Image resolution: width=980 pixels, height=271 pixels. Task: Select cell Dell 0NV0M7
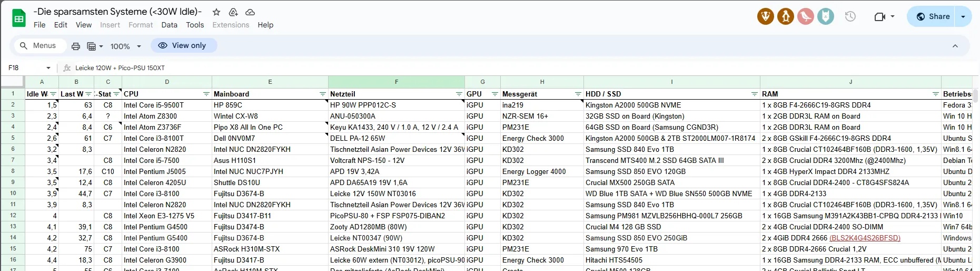(x=270, y=138)
